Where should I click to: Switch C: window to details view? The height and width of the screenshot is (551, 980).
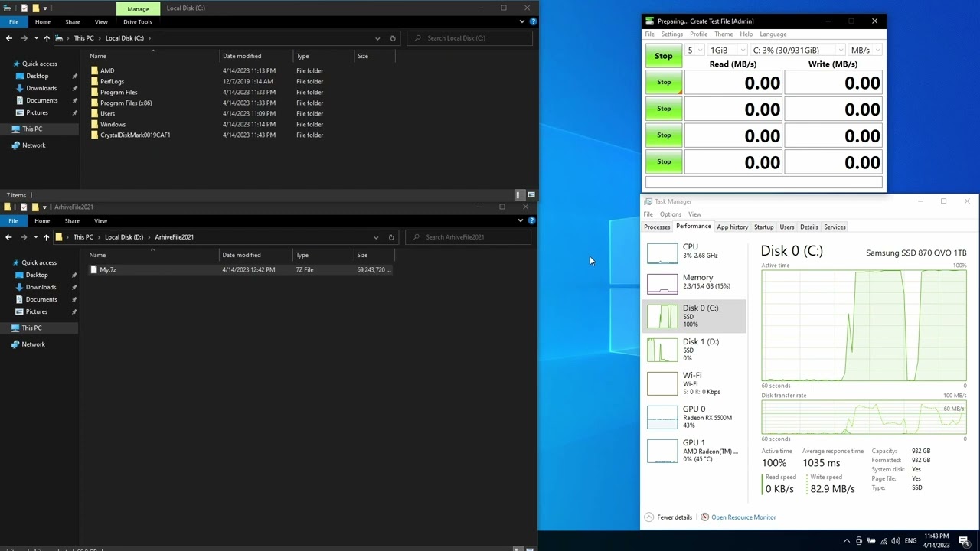pos(519,195)
